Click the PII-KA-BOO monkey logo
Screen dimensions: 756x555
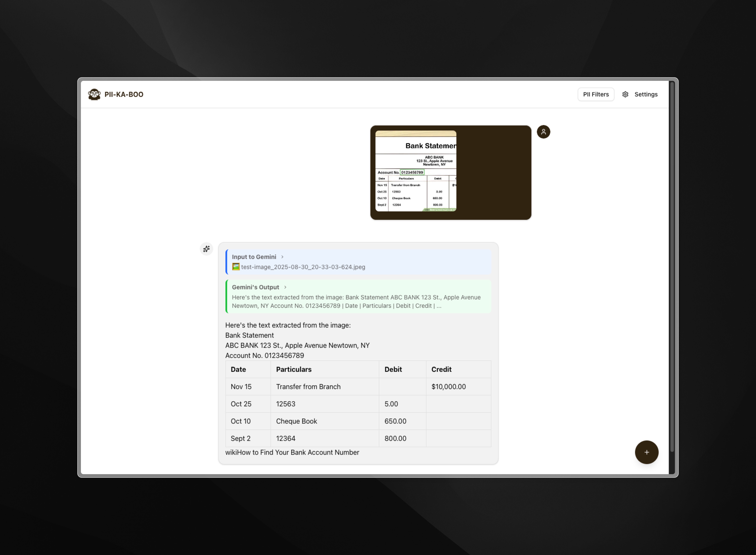click(94, 94)
